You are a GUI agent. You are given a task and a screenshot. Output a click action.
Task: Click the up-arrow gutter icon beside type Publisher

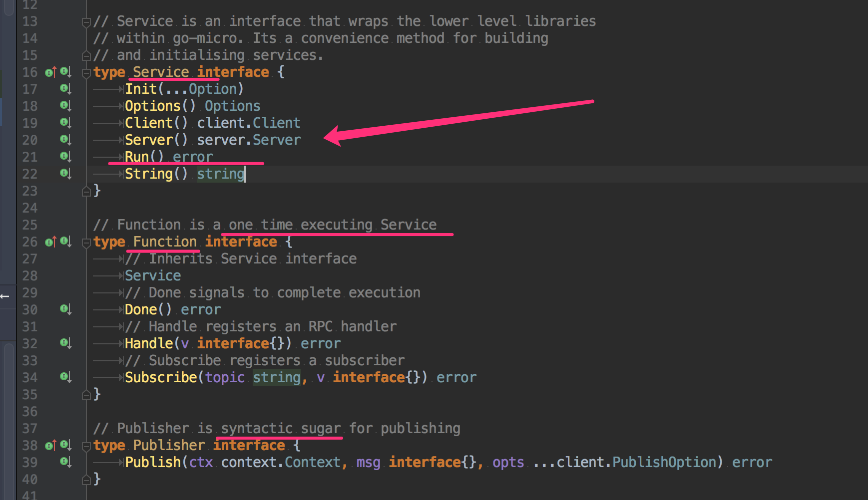[50, 446]
